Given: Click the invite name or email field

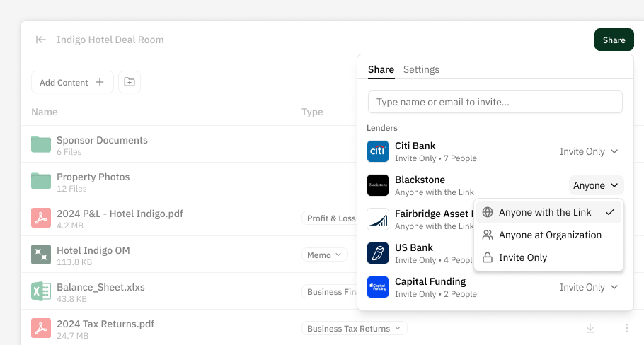Looking at the screenshot, I should (495, 102).
